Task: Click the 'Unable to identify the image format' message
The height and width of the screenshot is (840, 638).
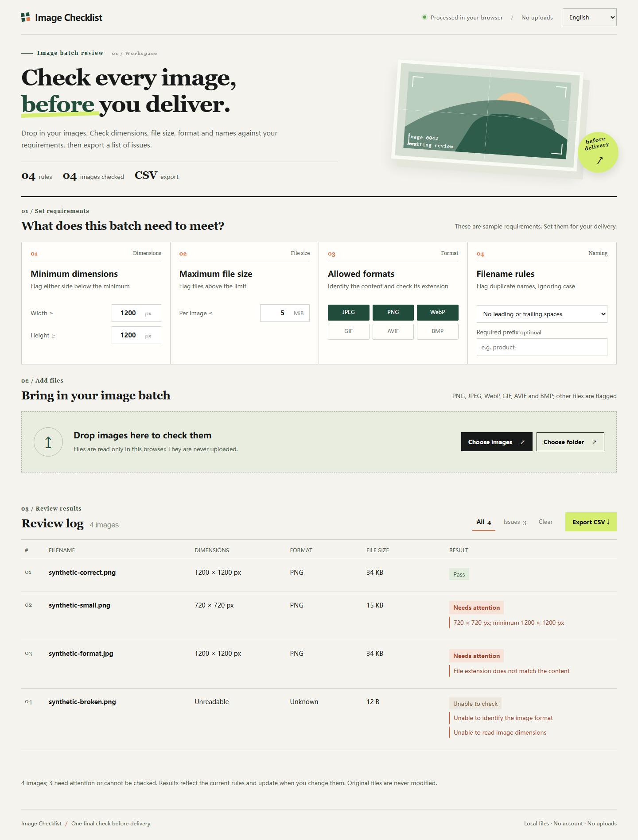Action: [503, 718]
